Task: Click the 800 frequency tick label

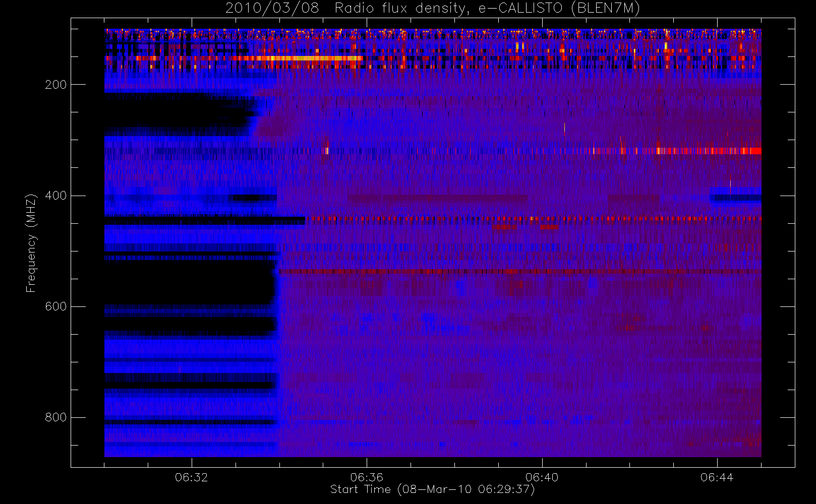Action: [x=55, y=417]
